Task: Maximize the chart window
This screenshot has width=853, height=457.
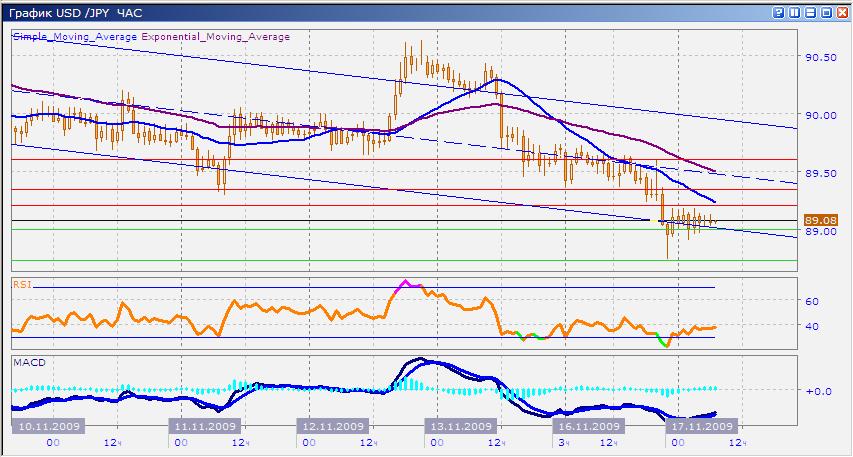Action: pyautogui.click(x=826, y=13)
